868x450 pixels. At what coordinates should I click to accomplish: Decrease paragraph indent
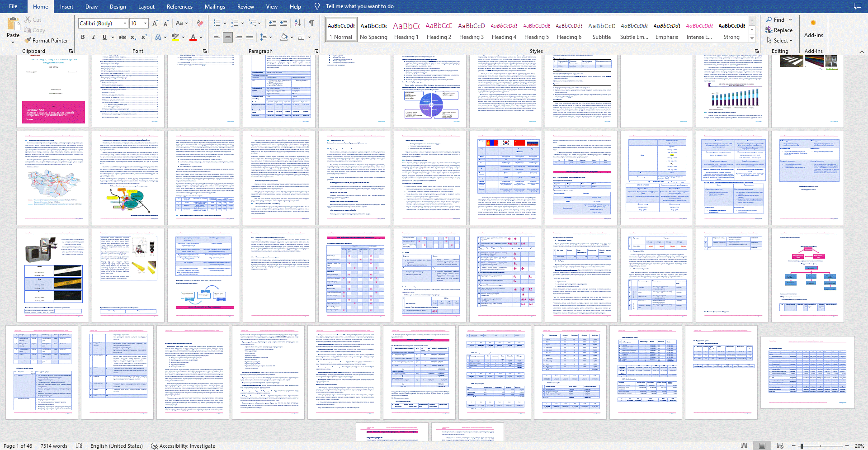point(272,23)
